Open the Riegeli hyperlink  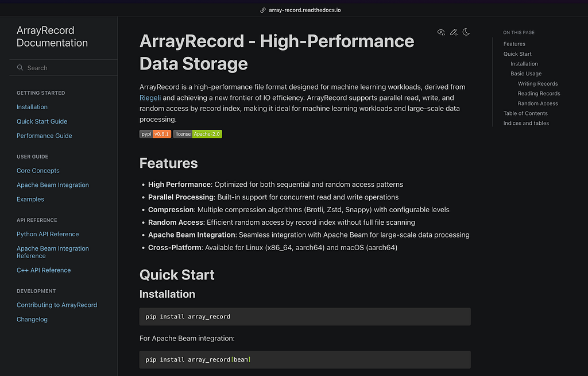pyautogui.click(x=150, y=98)
